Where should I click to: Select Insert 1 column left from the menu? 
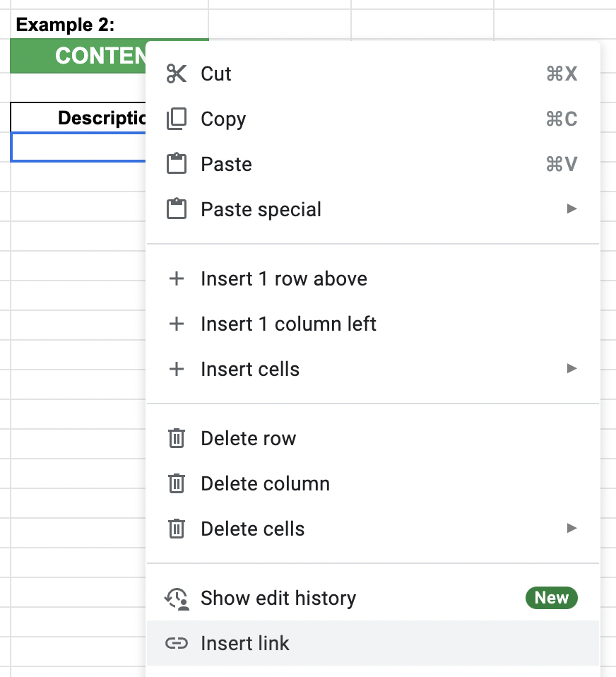click(x=288, y=324)
